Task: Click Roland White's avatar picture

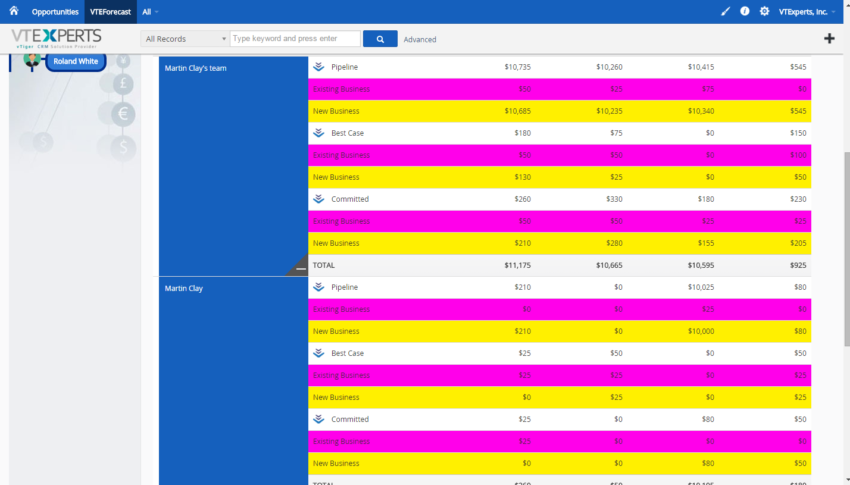Action: 32,59
